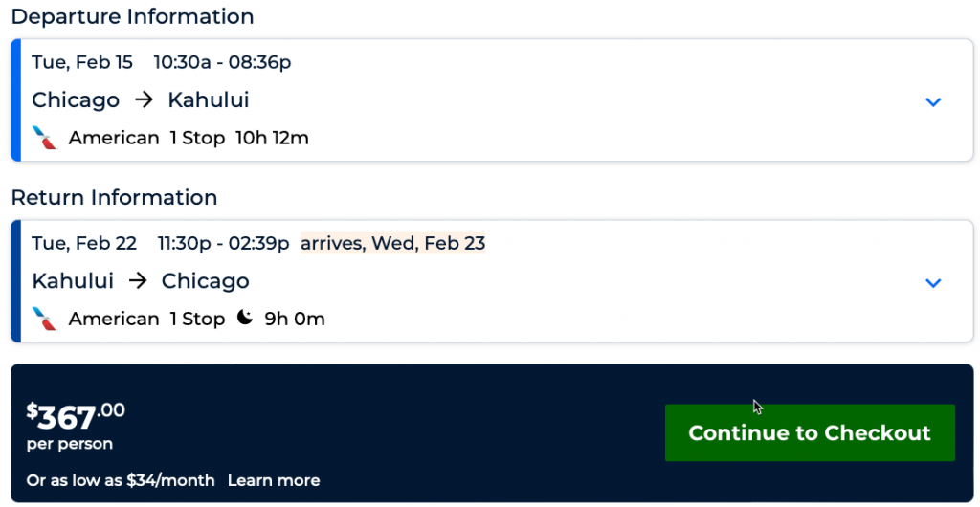Click the Departure Information heading
This screenshot has width=980, height=507.
coord(132,17)
